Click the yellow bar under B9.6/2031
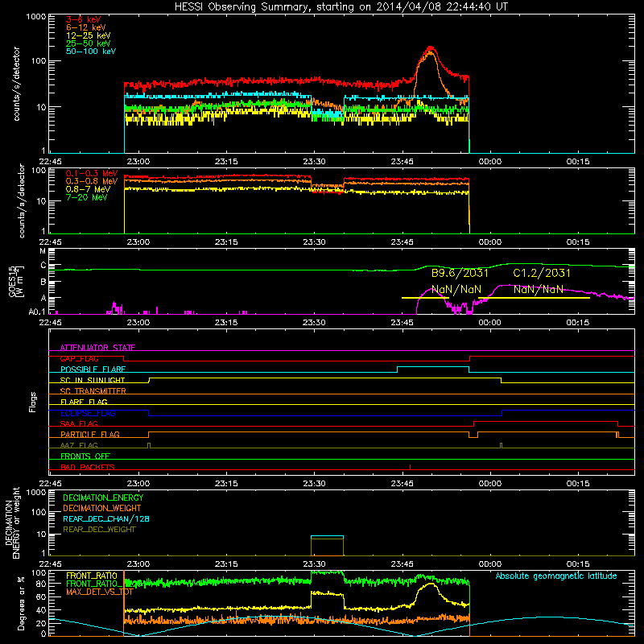Image resolution: width=644 pixels, height=644 pixels. pos(425,298)
